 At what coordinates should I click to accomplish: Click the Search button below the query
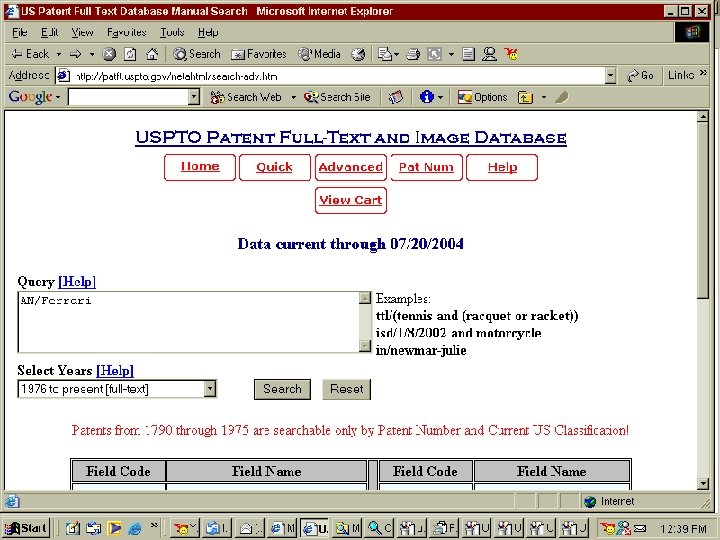pos(282,389)
